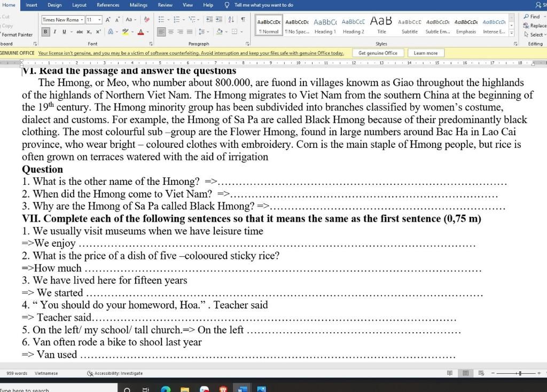Open Accessibility: Investigate status
This screenshot has height=392, width=547.
(x=115, y=373)
